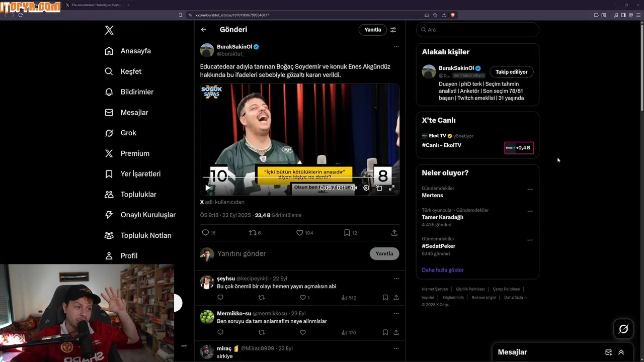Reload the page in the browser
This screenshot has height=362, width=644.
21,15
